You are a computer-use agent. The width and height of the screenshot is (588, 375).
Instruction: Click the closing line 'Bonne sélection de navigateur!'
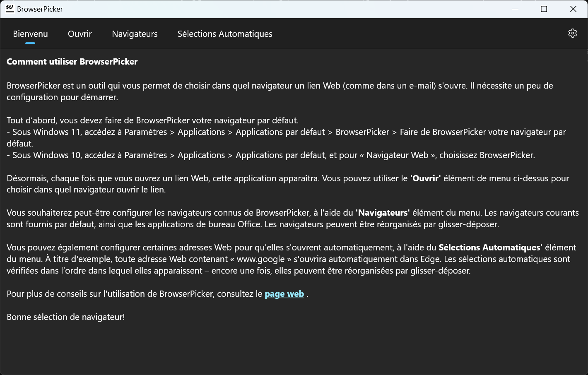click(x=66, y=317)
